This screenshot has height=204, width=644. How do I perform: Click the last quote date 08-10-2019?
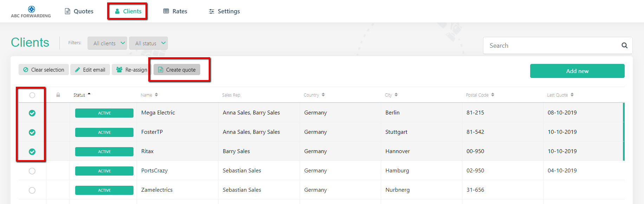coord(562,113)
